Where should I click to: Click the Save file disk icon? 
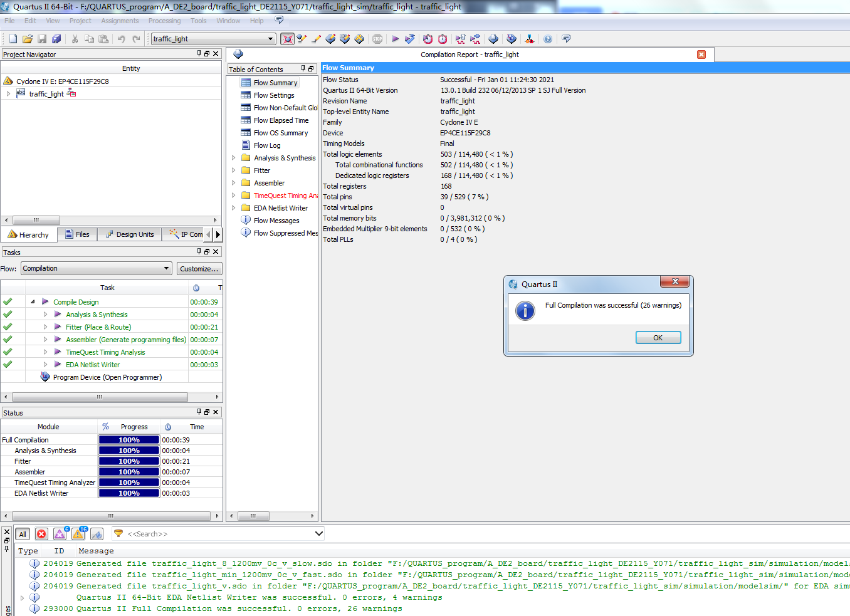[42, 39]
